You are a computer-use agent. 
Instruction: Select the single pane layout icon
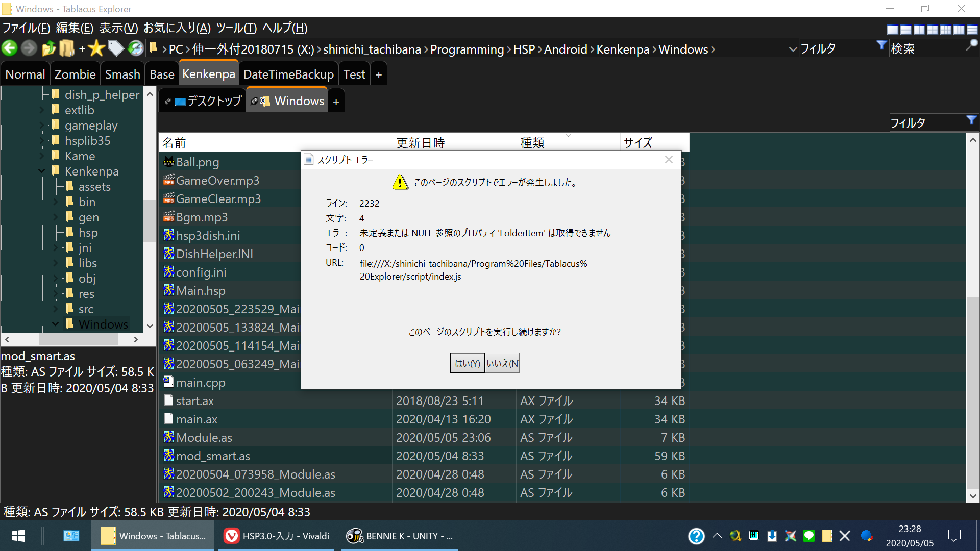click(x=893, y=30)
